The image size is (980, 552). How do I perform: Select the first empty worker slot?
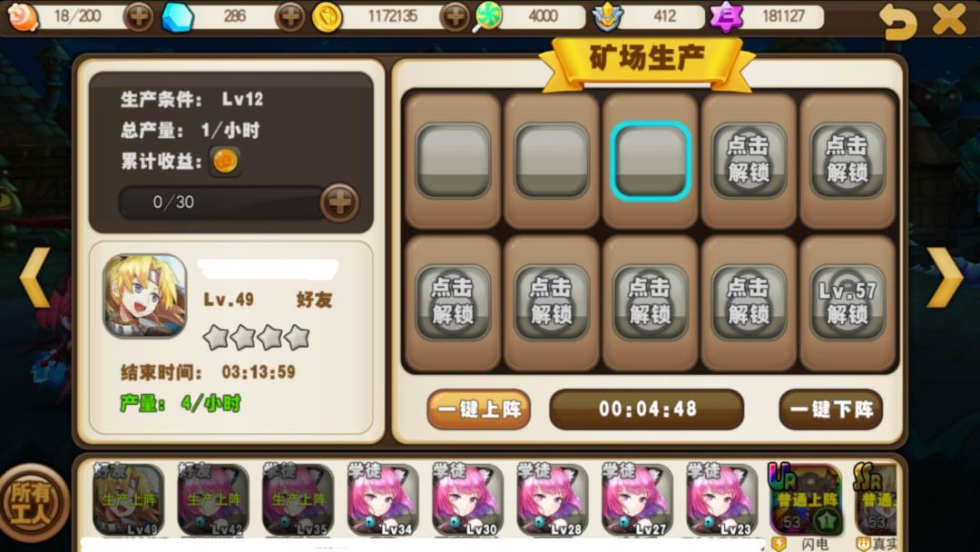click(x=453, y=162)
